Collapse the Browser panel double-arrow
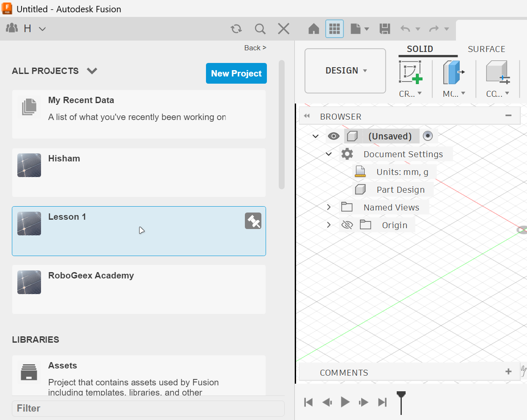The height and width of the screenshot is (420, 527). [x=307, y=116]
